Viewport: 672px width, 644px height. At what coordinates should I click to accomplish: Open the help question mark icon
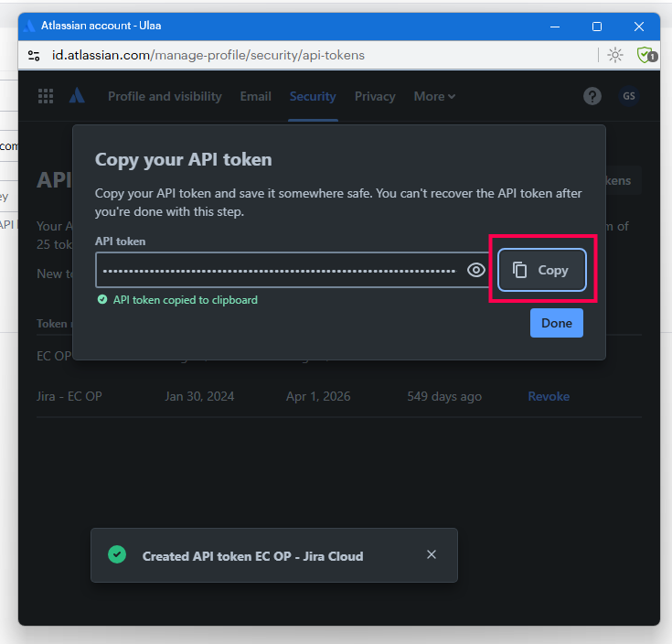pyautogui.click(x=592, y=96)
